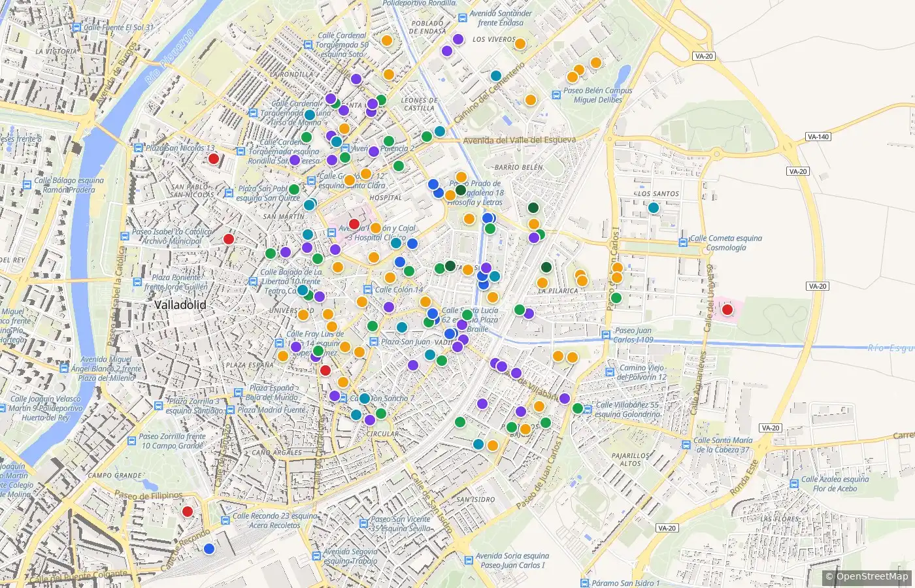Select the blue marker near Calle Recondo 23

[208, 549]
